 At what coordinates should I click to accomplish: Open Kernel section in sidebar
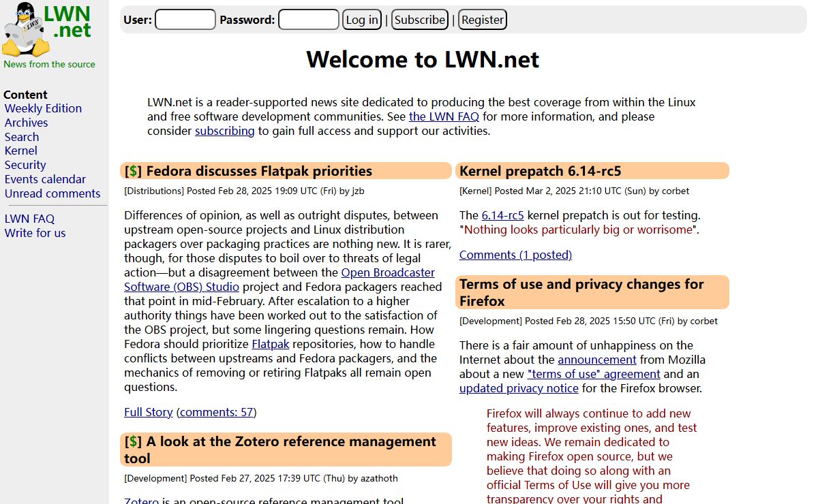(21, 151)
